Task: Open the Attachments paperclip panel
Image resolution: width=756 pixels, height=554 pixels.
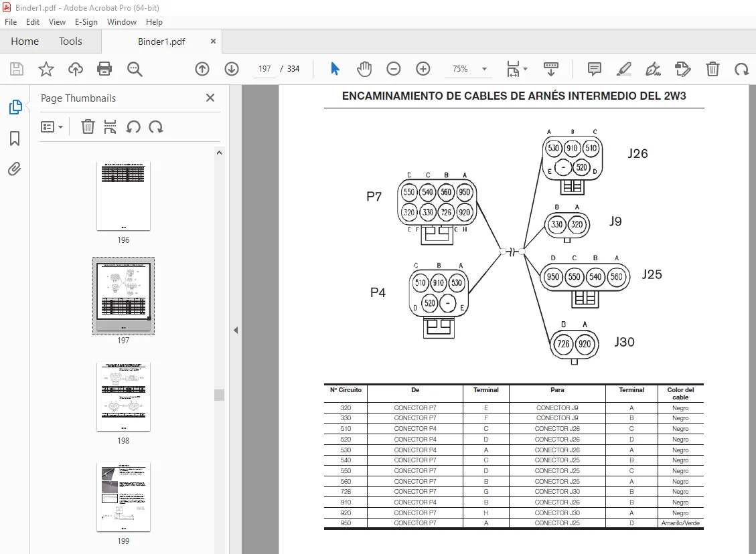Action: 15,169
